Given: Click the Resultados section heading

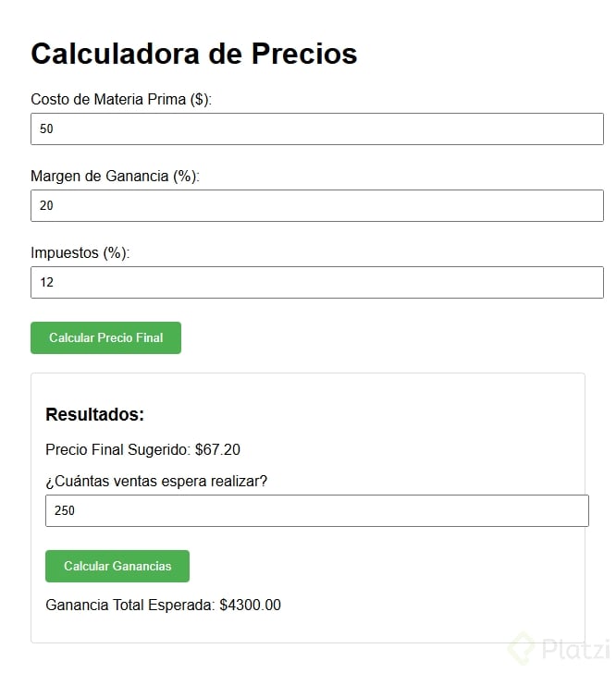Looking at the screenshot, I should pyautogui.click(x=94, y=415).
